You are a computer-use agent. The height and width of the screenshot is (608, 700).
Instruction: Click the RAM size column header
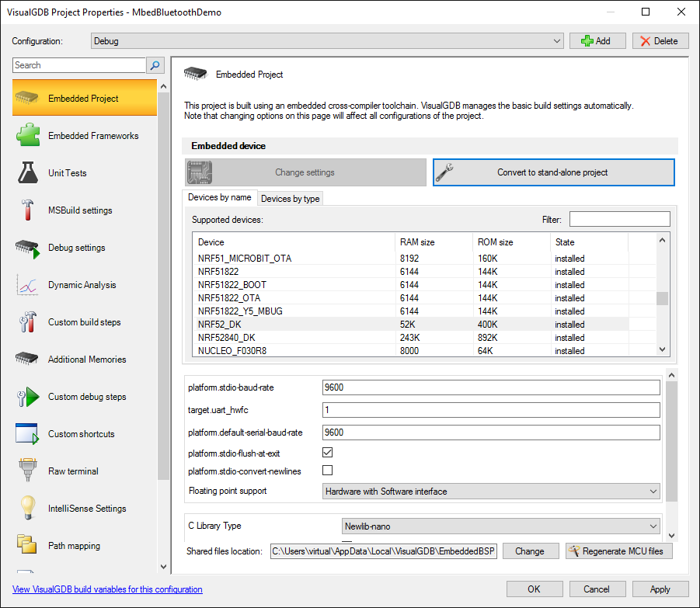coord(434,242)
